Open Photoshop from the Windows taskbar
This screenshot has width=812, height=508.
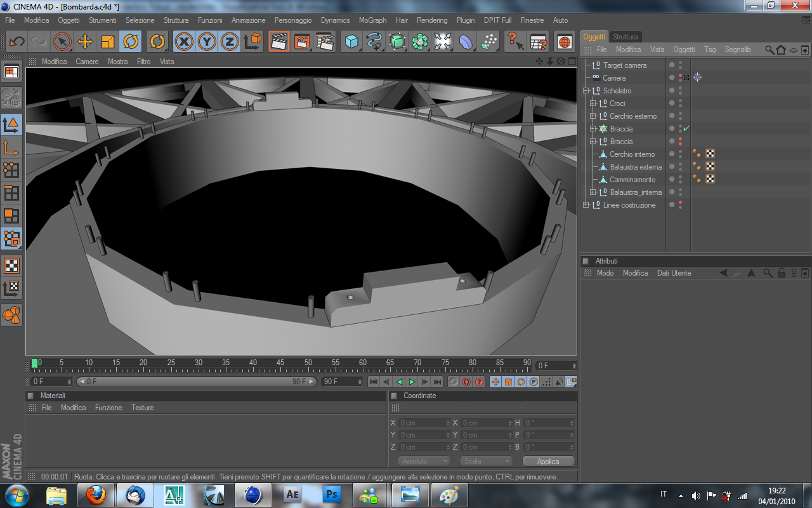click(x=331, y=494)
